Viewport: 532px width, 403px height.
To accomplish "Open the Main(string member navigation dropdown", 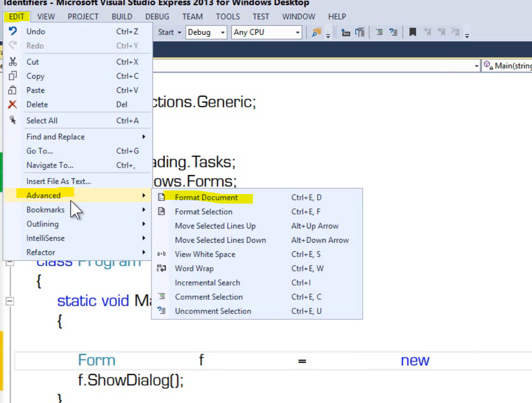I will [x=507, y=66].
